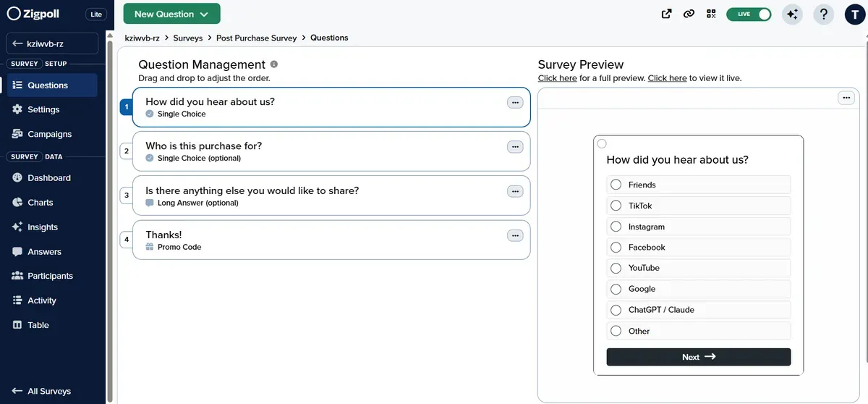Click the Table icon in sidebar
Image resolution: width=868 pixels, height=404 pixels.
coord(17,325)
